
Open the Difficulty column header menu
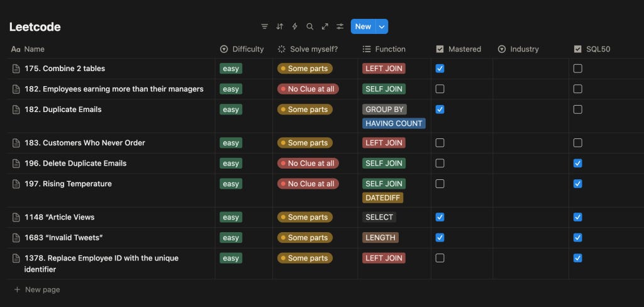243,49
